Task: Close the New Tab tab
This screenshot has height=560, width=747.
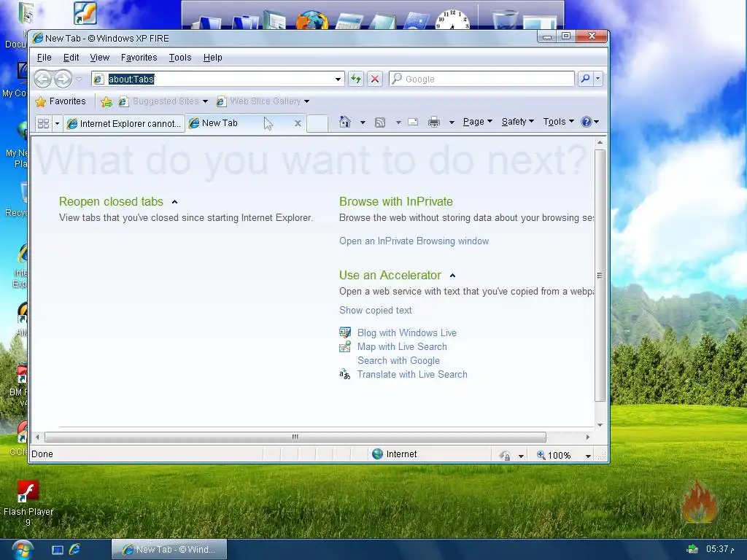Action: coord(298,123)
